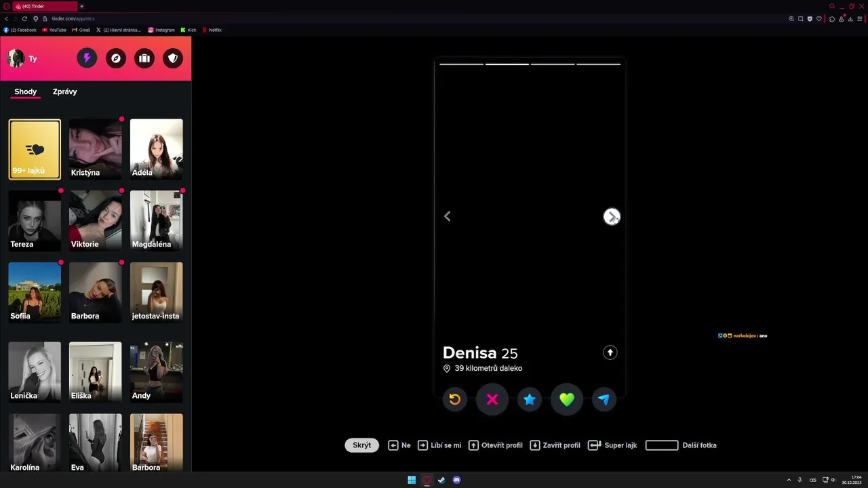Viewport: 868px width, 488px height.
Task: Open match Karolína
Action: pos(35,443)
